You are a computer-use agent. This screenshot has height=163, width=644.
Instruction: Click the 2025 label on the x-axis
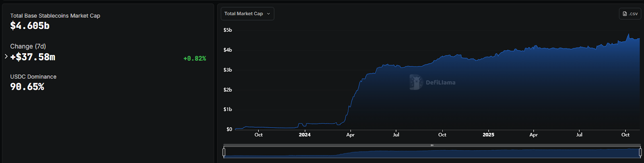(488, 135)
